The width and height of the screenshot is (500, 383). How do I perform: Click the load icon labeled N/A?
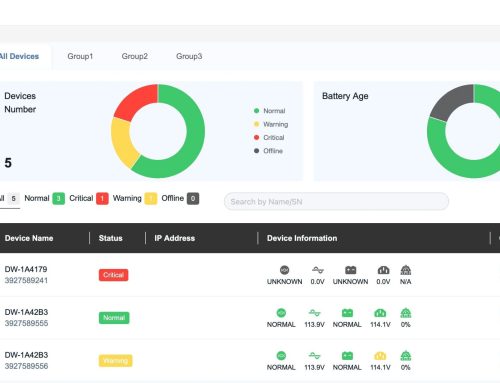tap(406, 270)
